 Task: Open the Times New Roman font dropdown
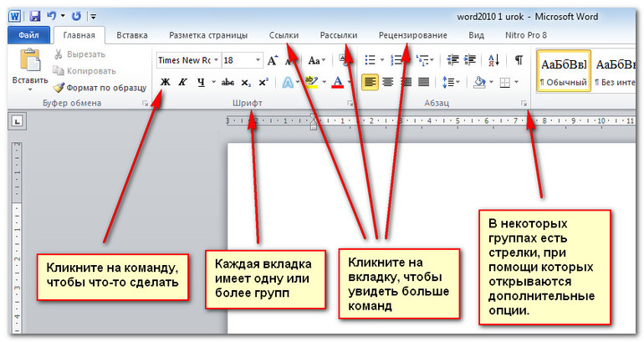coord(217,60)
